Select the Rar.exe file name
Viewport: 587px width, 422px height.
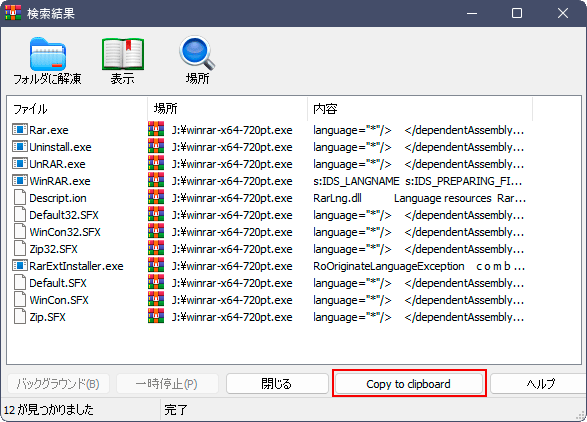click(49, 130)
